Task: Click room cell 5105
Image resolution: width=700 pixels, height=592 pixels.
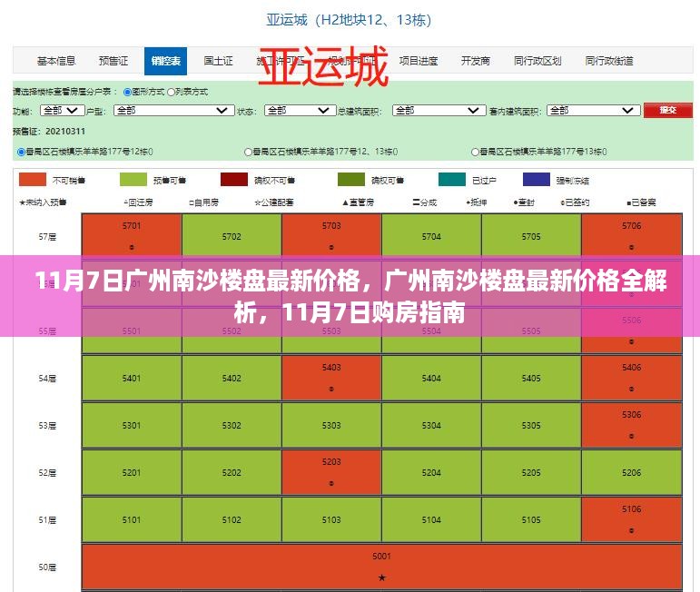Action: 531,519
